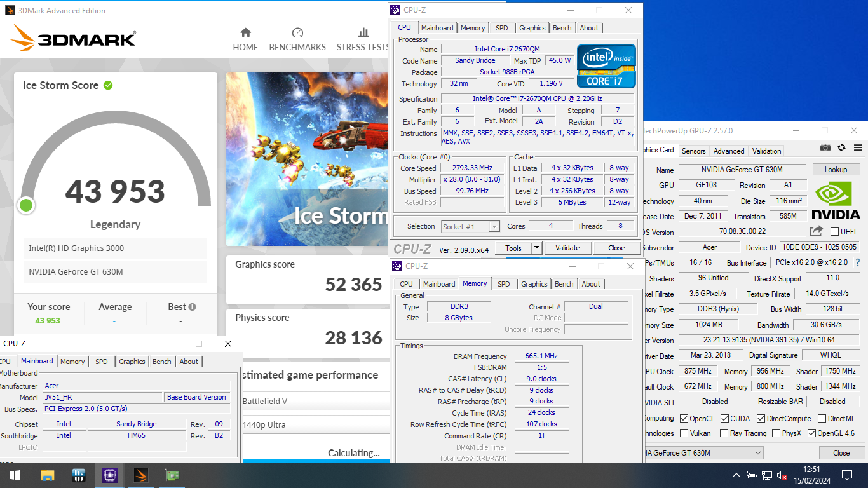This screenshot has width=868, height=488.
Task: Toggle the DirectML checkbox in GPU-Z
Action: pos(822,419)
